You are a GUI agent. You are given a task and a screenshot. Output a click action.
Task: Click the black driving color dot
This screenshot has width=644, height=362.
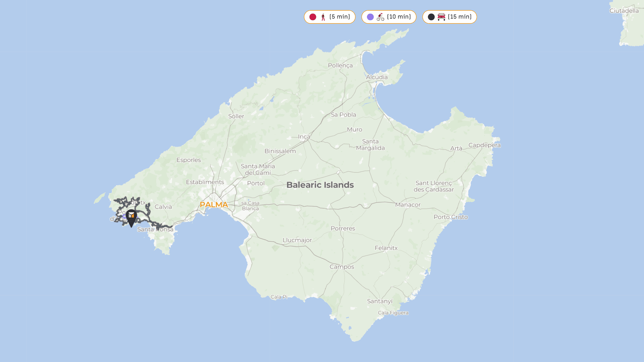(x=431, y=17)
